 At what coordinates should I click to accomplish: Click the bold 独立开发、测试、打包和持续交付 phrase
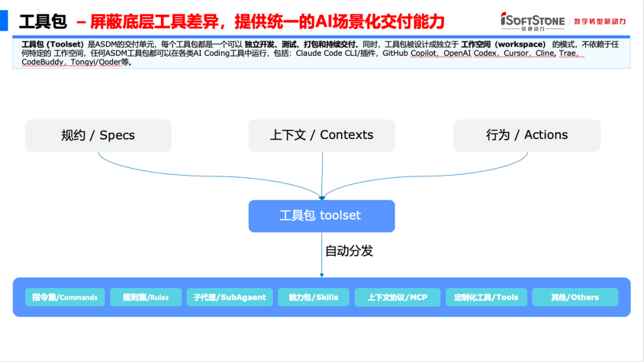click(301, 44)
